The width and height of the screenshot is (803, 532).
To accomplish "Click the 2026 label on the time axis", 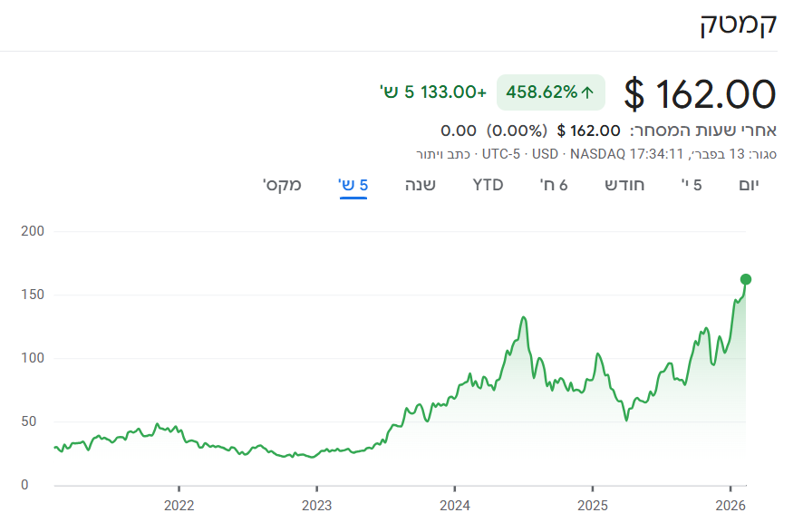I will (x=730, y=504).
